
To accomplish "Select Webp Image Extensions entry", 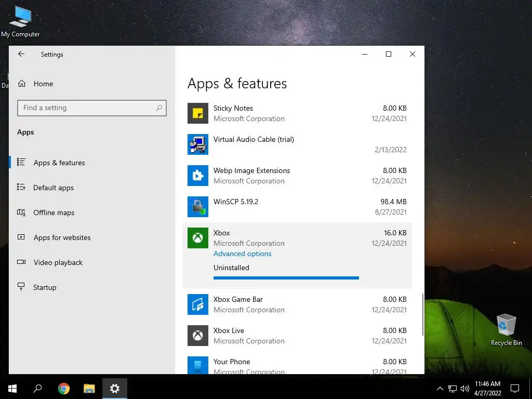I will coord(297,176).
